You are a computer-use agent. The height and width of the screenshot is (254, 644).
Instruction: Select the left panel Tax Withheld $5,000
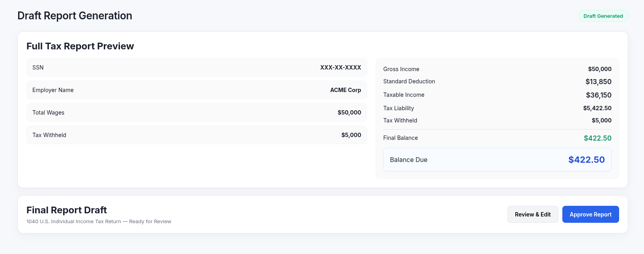tap(351, 135)
